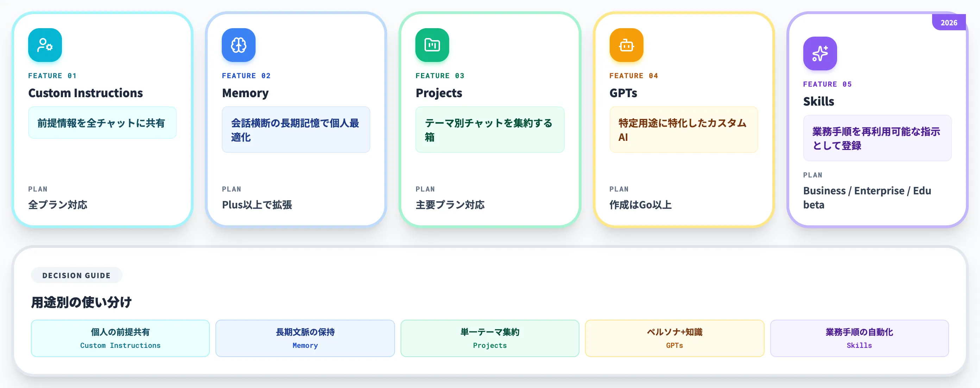Select the 単一テーマ集約 Projects tile
Viewport: 980px width, 388px height.
coord(490,338)
